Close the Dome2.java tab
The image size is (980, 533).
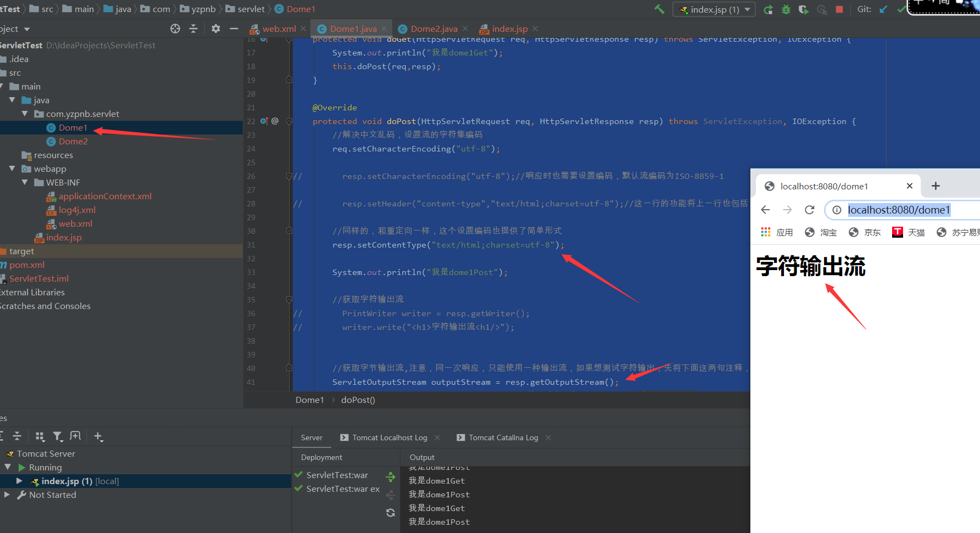465,29
